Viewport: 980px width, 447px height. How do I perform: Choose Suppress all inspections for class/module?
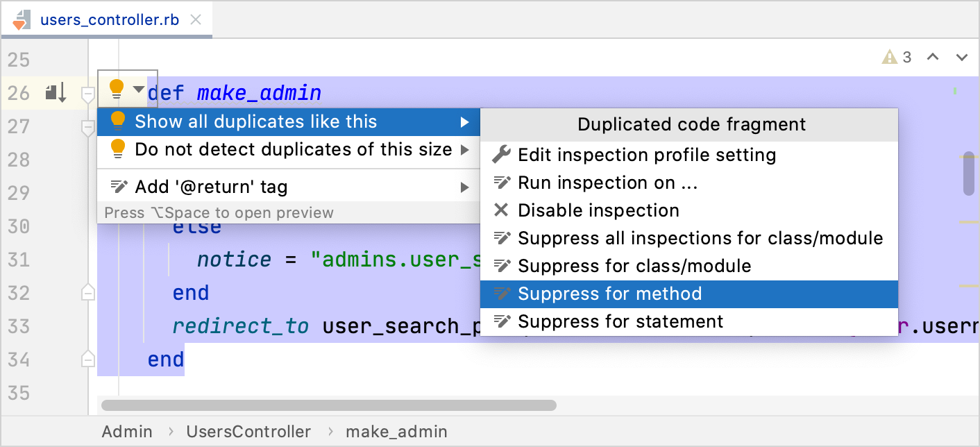701,238
